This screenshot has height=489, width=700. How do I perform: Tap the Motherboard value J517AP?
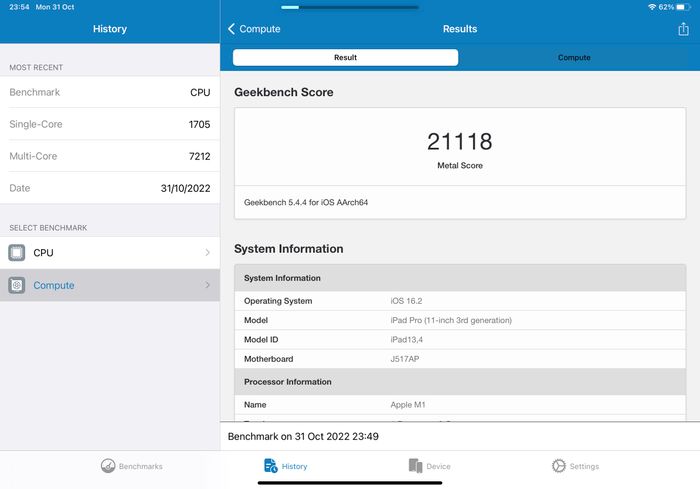click(x=404, y=359)
